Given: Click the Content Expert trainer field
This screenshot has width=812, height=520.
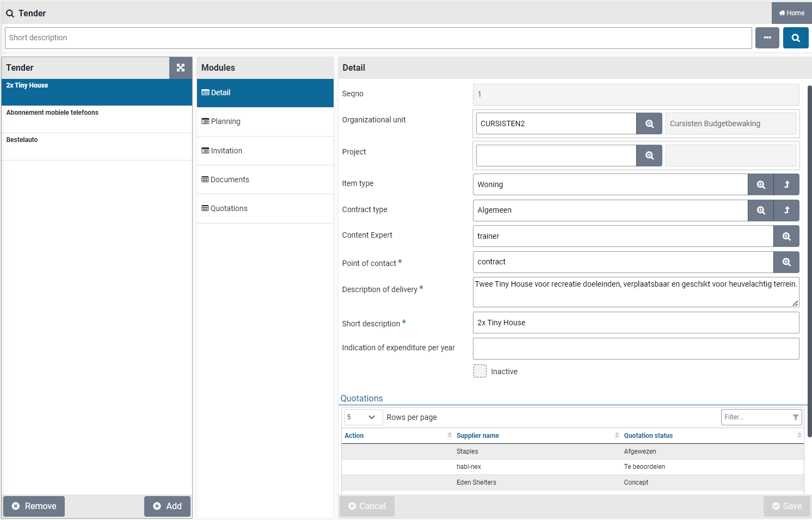Looking at the screenshot, I should coord(623,236).
